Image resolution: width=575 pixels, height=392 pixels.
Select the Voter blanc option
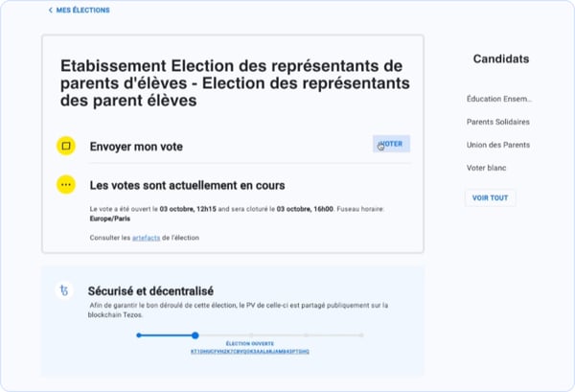click(x=487, y=168)
